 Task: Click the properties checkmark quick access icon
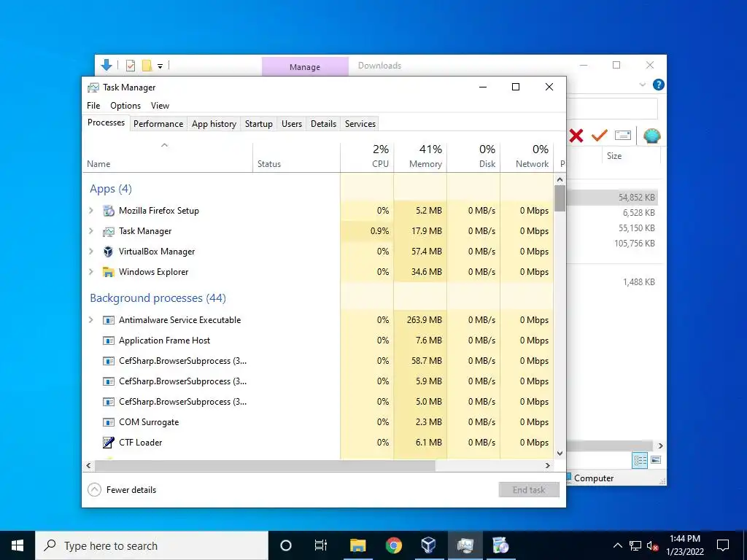pos(130,66)
